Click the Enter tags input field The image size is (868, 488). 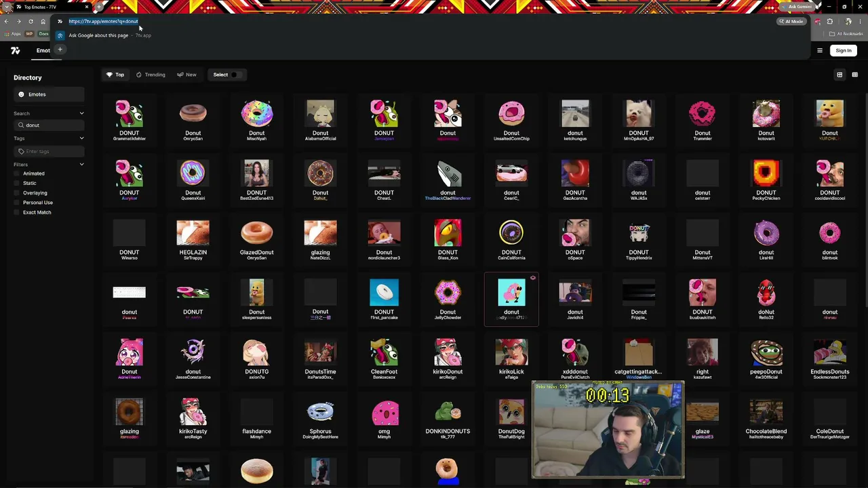click(50, 151)
